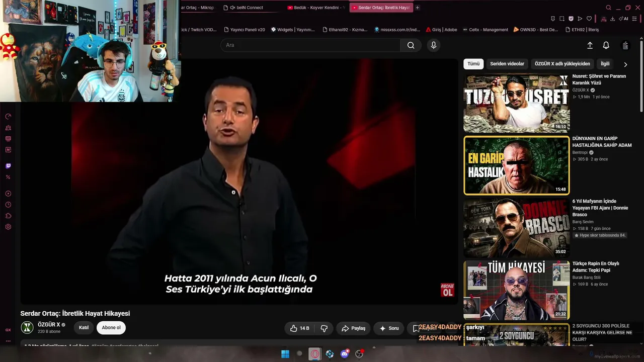Open the ETH92 | İlteriş bookmark
The width and height of the screenshot is (644, 362).
(x=582, y=30)
